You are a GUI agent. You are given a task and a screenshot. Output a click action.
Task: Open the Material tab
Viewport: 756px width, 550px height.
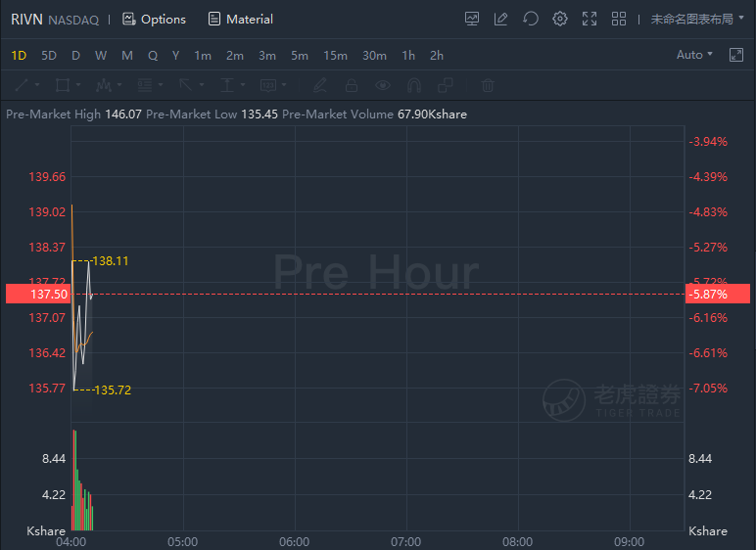(241, 20)
